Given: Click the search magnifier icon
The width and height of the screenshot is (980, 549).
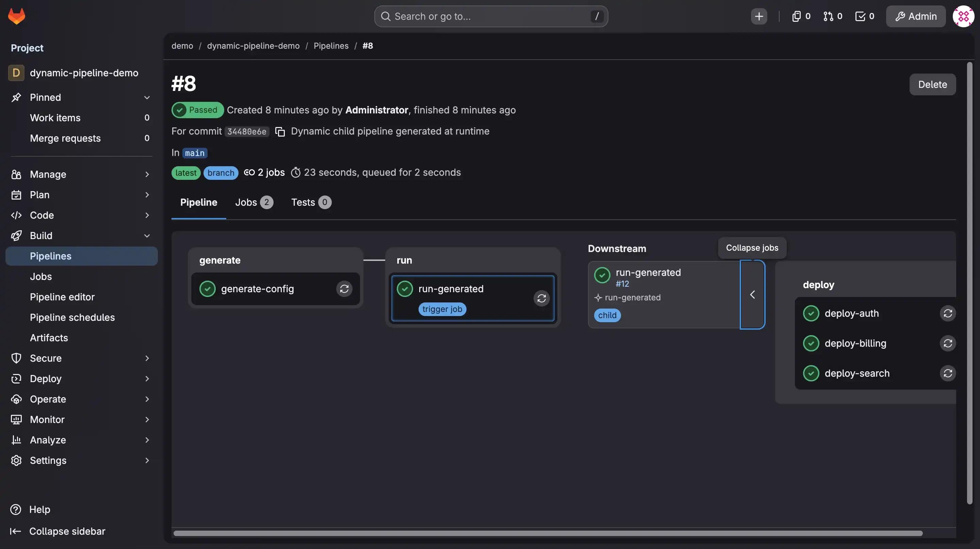Looking at the screenshot, I should (386, 16).
